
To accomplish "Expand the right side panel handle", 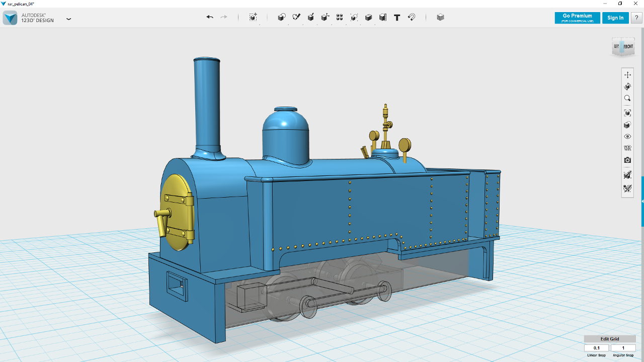I will [642, 201].
